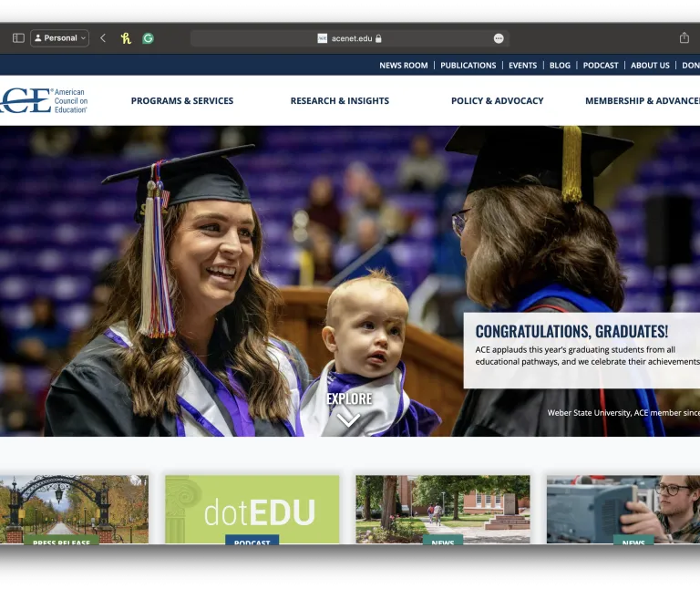This screenshot has width=700, height=589.
Task: Open the Personal profile dropdown
Action: tap(60, 38)
